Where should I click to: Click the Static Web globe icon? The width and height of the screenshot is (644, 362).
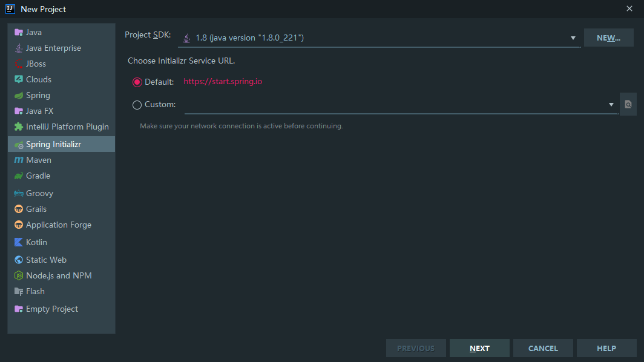pos(19,260)
